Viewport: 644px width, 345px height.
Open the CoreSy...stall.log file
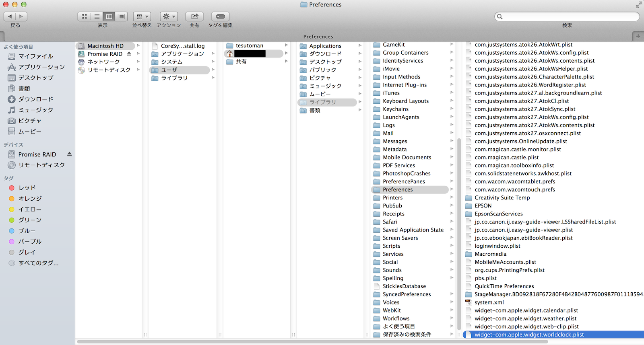click(183, 46)
